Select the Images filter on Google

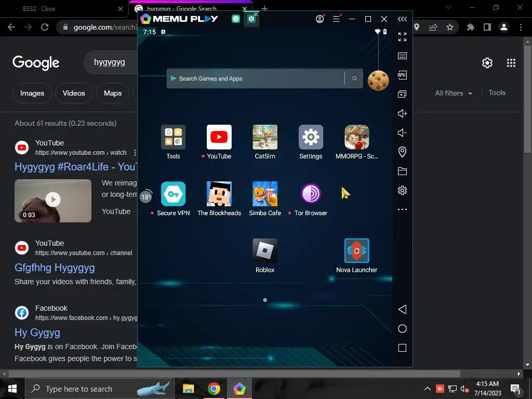(x=32, y=94)
